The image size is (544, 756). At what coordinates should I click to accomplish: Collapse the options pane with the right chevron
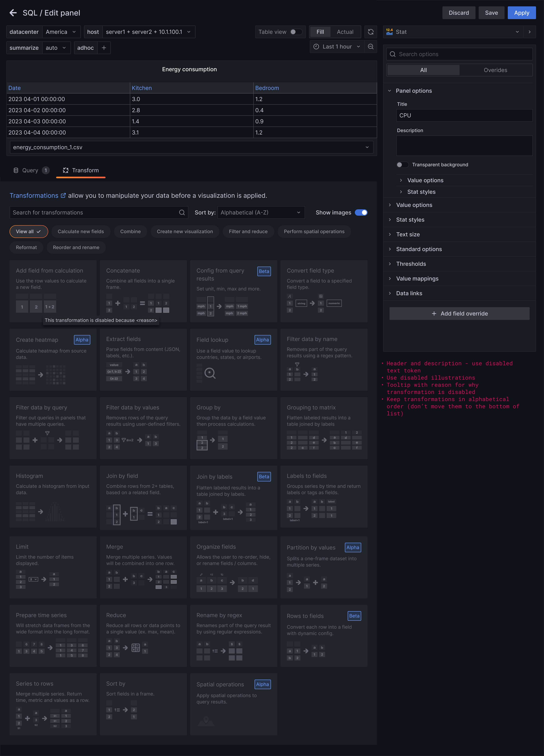coord(529,32)
